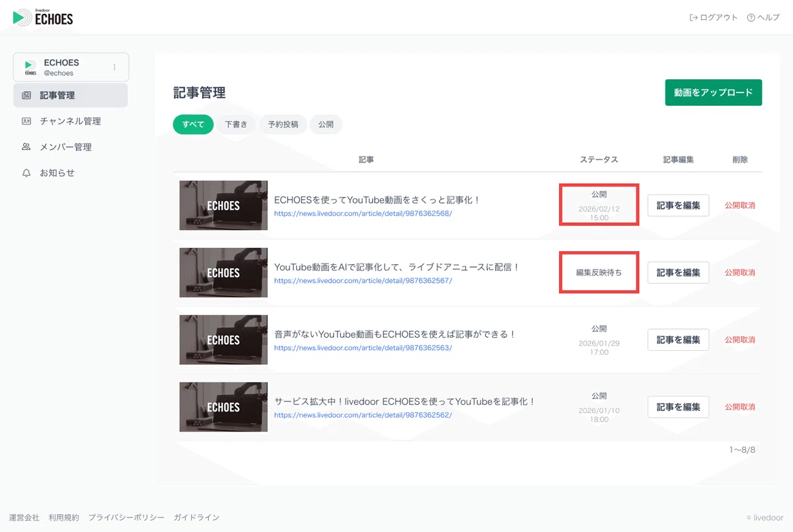Edit the article ending 9876362568 with 記事を編集

coord(678,206)
